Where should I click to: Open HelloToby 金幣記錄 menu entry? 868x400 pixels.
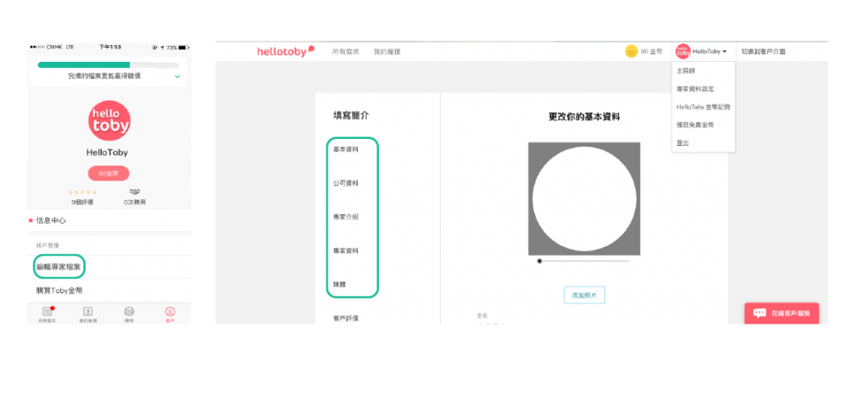click(x=704, y=107)
